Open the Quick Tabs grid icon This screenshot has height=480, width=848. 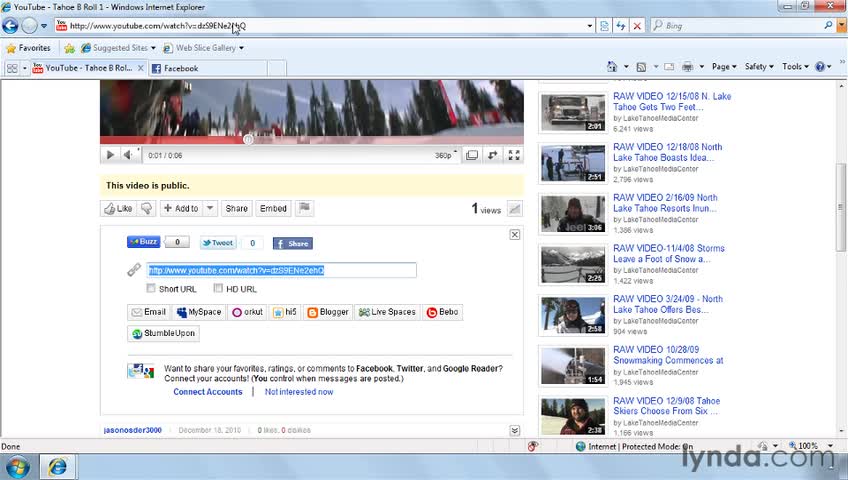pyautogui.click(x=12, y=68)
